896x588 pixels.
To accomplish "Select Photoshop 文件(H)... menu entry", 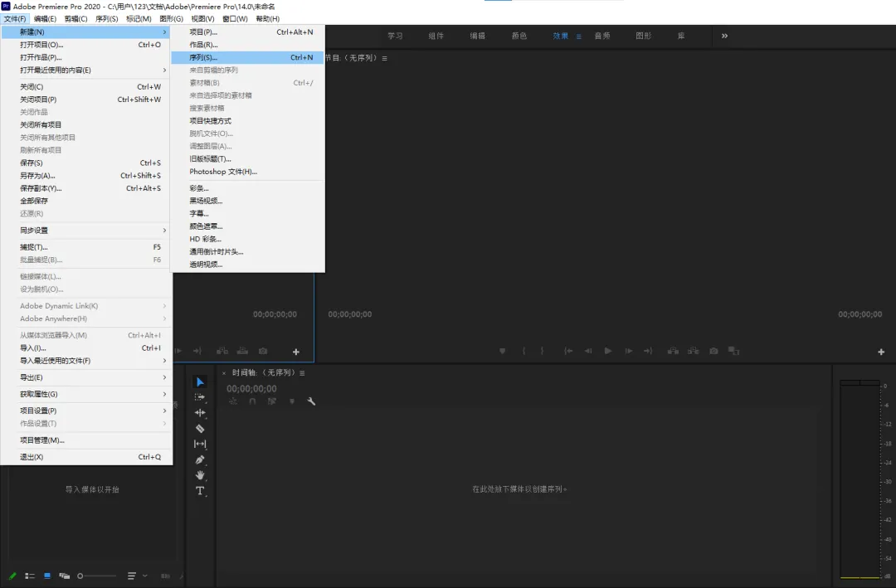I will click(247, 172).
